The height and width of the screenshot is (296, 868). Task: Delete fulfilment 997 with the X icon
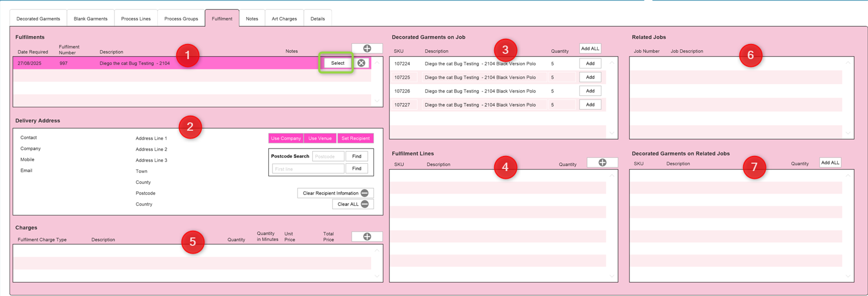point(361,63)
